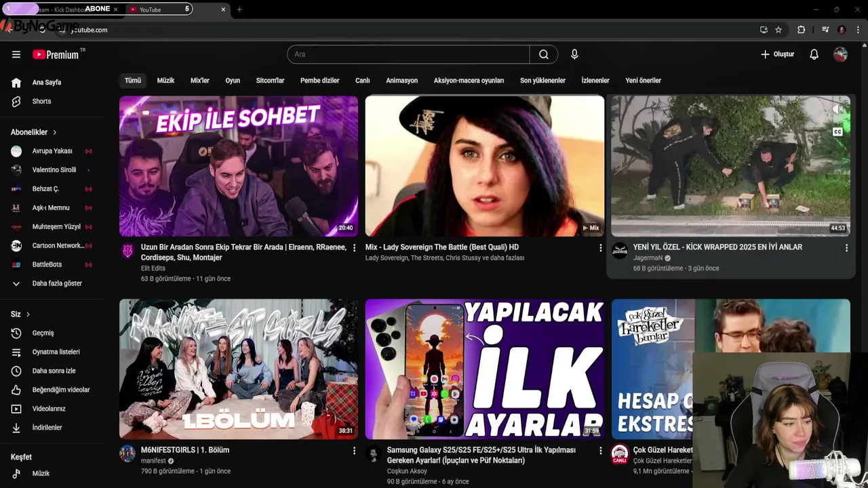Viewport: 868px width, 488px height.
Task: Unmute the Kick Wrapped video preview
Action: (837, 109)
